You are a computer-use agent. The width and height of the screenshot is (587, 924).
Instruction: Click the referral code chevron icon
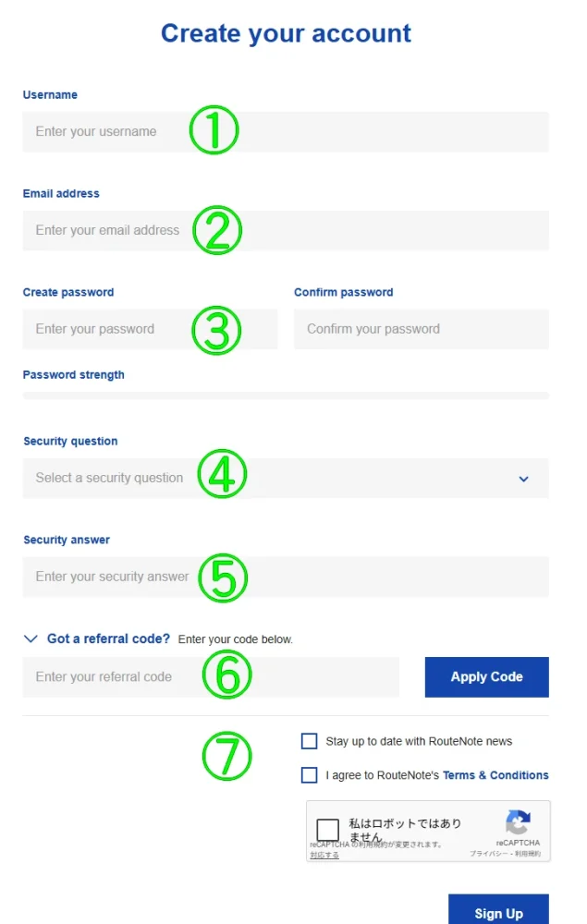coord(31,638)
